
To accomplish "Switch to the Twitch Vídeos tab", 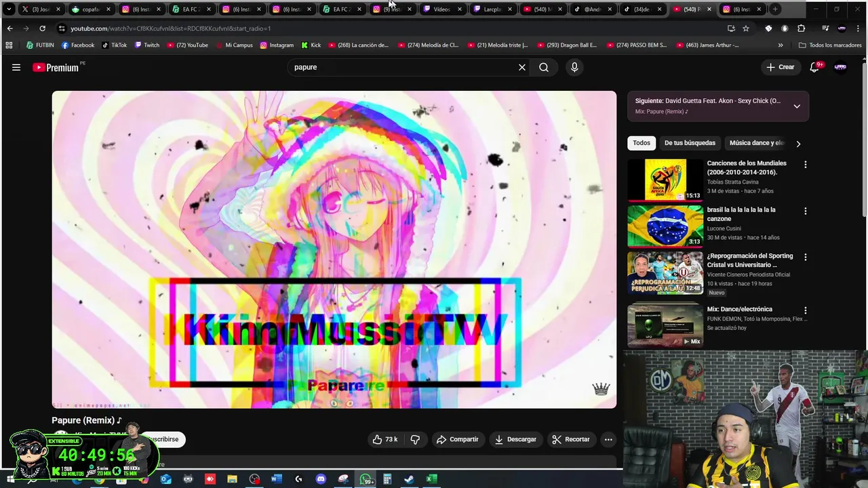I will coord(442,9).
